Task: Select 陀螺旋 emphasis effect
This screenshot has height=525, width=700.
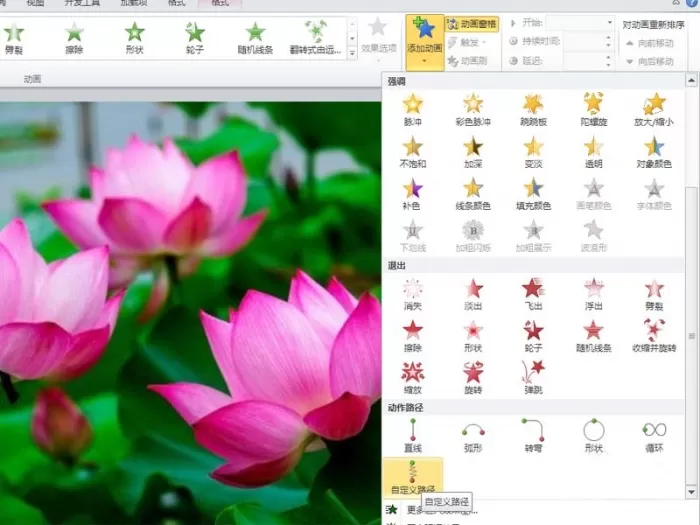Action: click(x=593, y=110)
